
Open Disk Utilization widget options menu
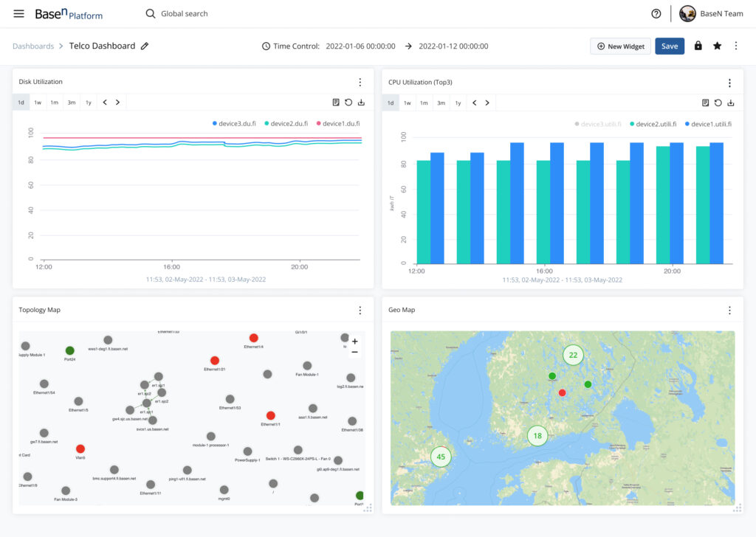coord(360,83)
